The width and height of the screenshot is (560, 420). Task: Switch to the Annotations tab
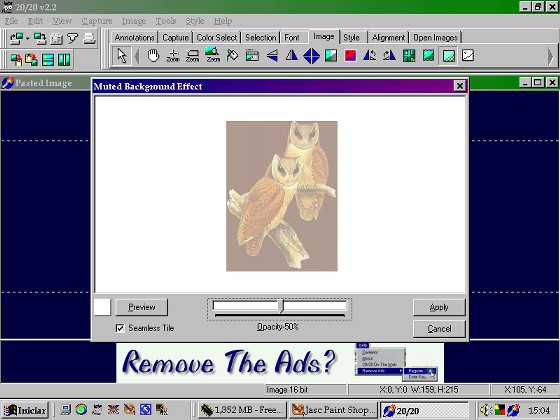(x=134, y=38)
